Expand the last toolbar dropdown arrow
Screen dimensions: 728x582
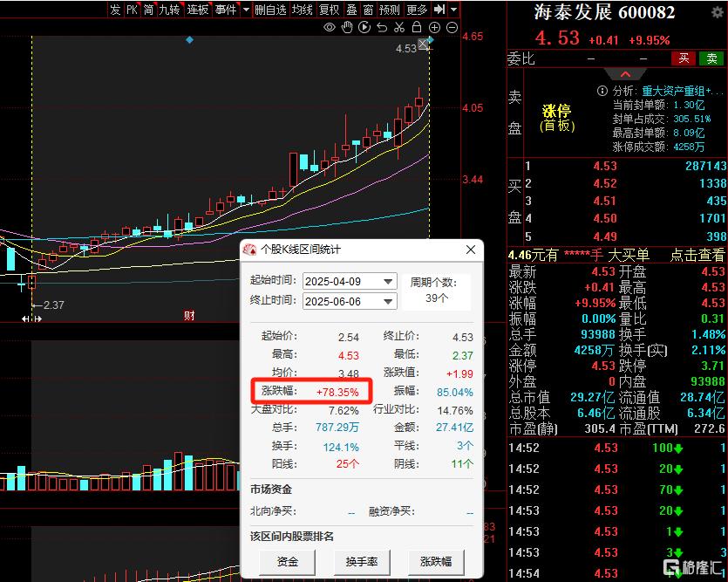[x=454, y=10]
